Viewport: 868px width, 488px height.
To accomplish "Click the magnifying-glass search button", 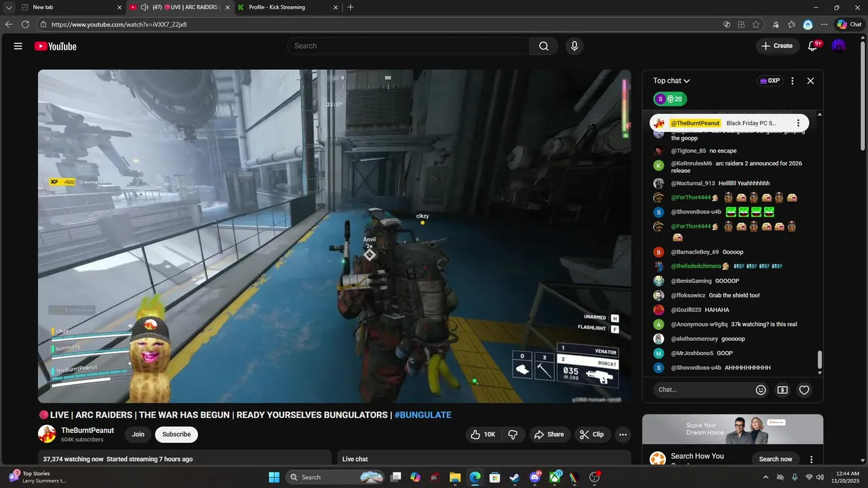I will point(544,46).
